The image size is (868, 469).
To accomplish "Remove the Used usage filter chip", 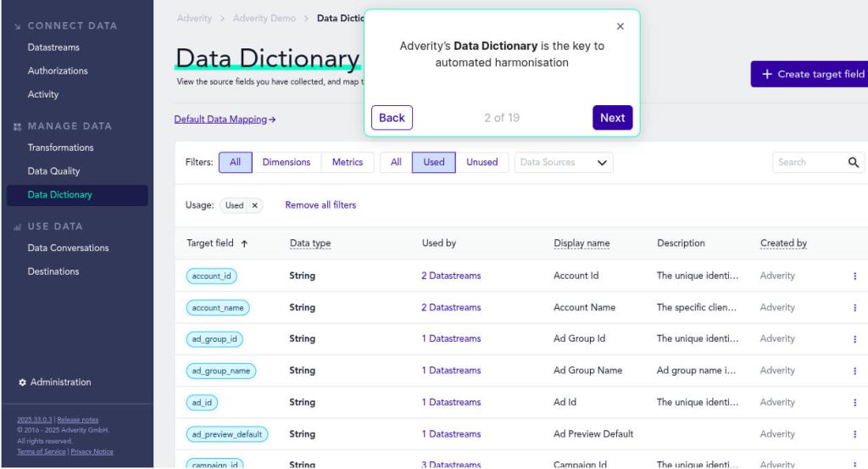I will (x=254, y=205).
